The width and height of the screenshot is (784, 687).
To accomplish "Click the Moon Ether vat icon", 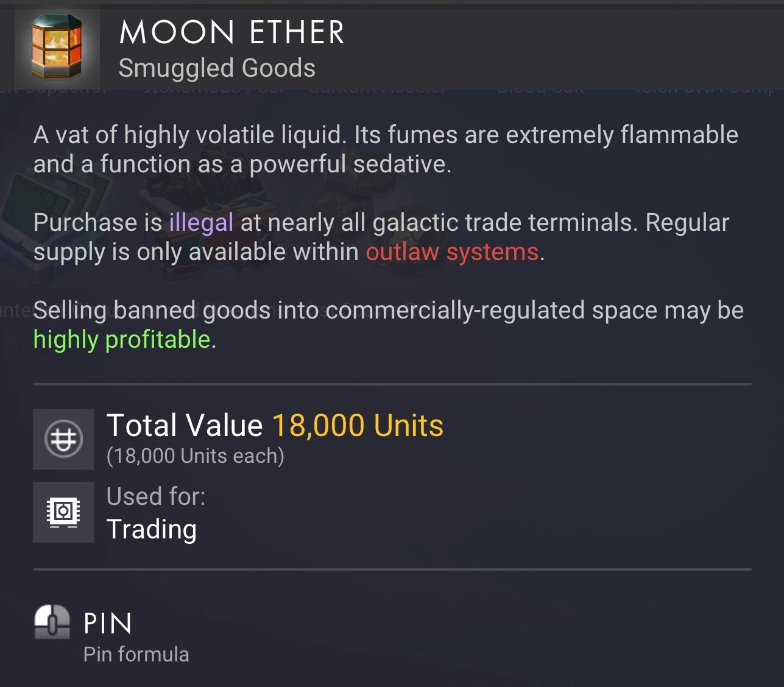I will (x=56, y=46).
